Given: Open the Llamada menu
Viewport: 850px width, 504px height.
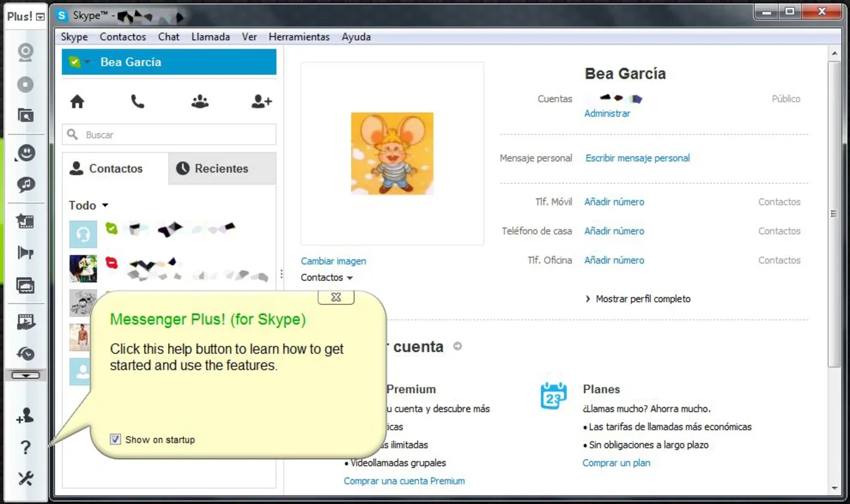Looking at the screenshot, I should 210,37.
